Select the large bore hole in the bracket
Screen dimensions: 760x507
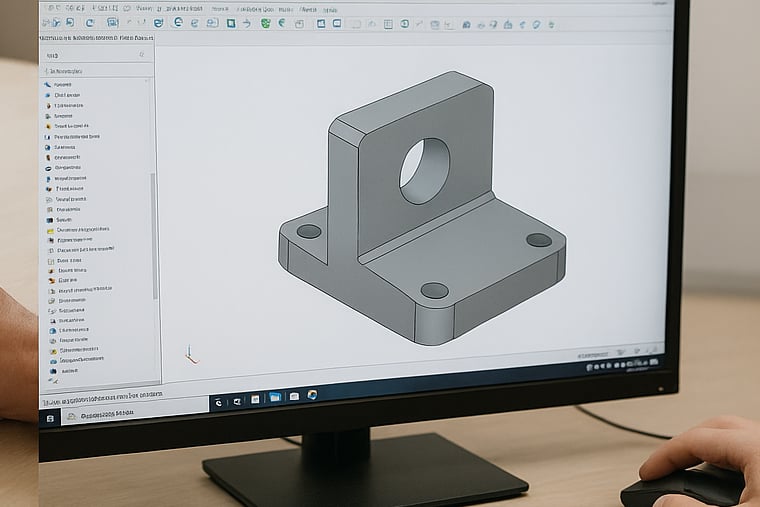click(424, 171)
